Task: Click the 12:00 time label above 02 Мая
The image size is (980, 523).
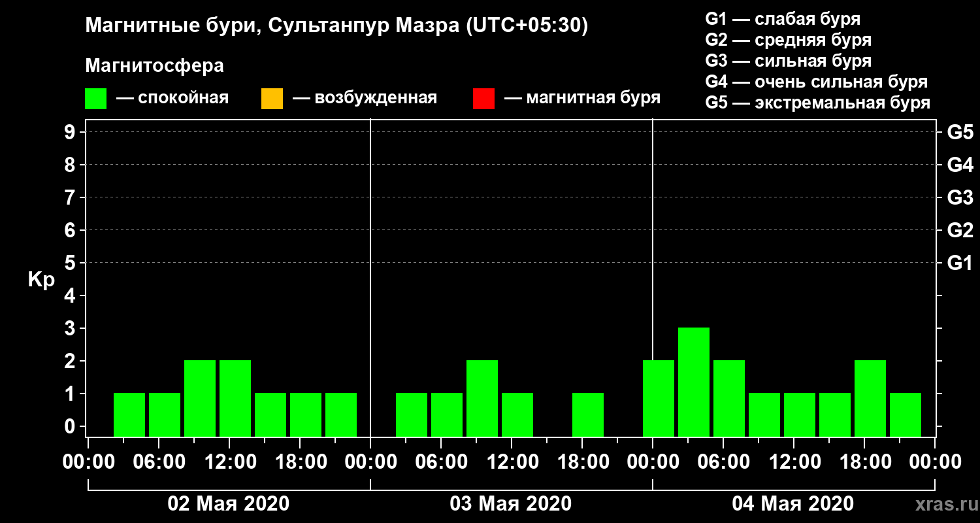Action: pos(229,462)
